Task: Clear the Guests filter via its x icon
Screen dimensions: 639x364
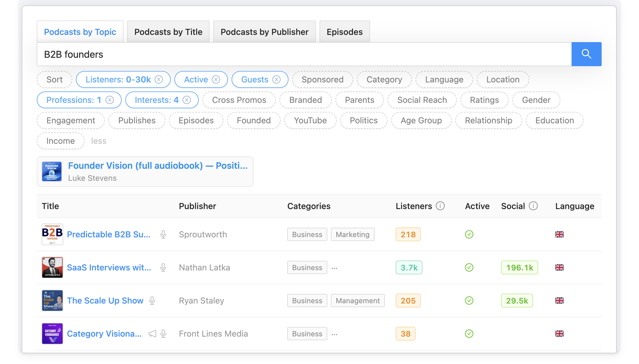Action: (276, 79)
